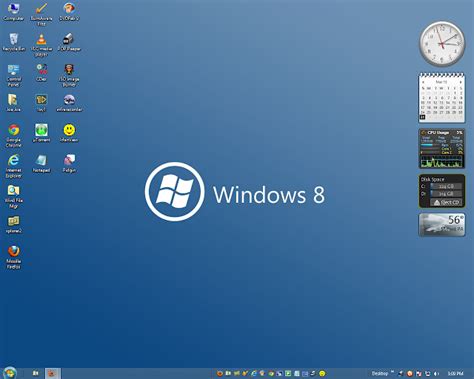This screenshot has width=474, height=379.
Task: Select the uTorrent green desktop icon
Action: pyautogui.click(x=41, y=133)
